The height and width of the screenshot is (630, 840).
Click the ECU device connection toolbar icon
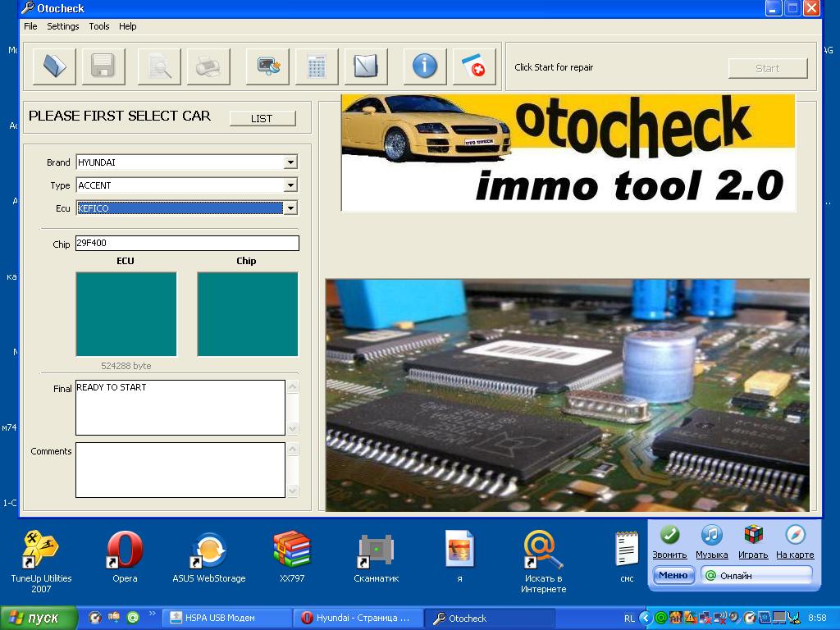click(x=267, y=66)
